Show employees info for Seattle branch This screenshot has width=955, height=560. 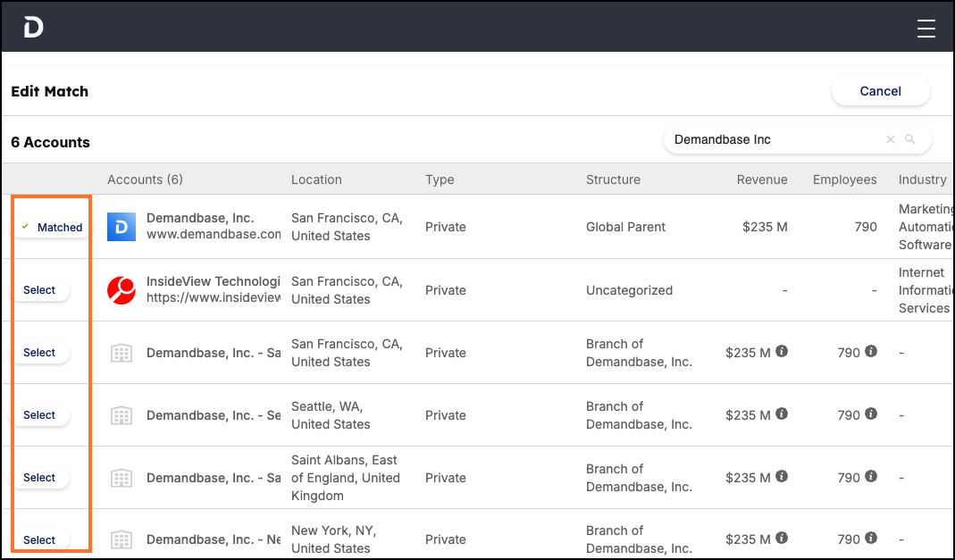[x=871, y=414]
